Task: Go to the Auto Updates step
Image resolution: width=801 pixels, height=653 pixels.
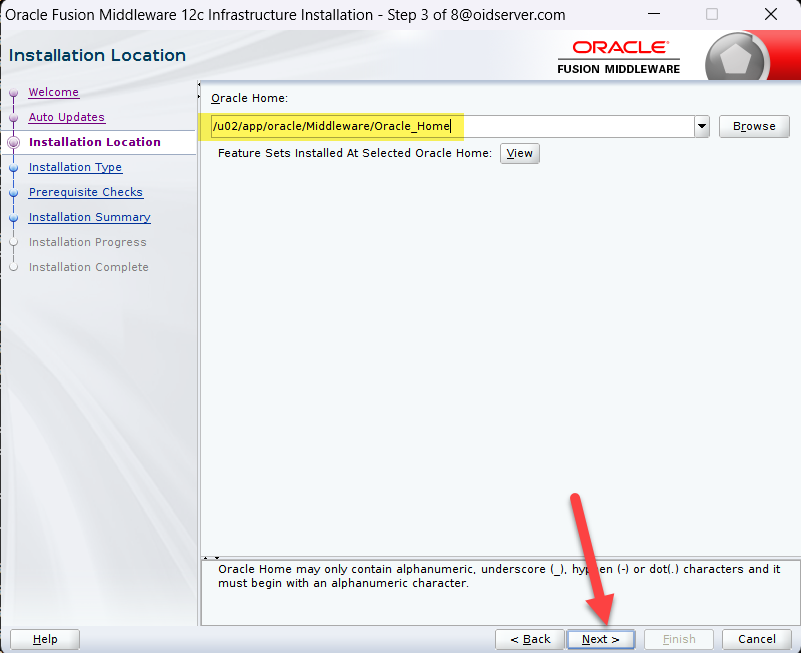Action: pos(66,117)
